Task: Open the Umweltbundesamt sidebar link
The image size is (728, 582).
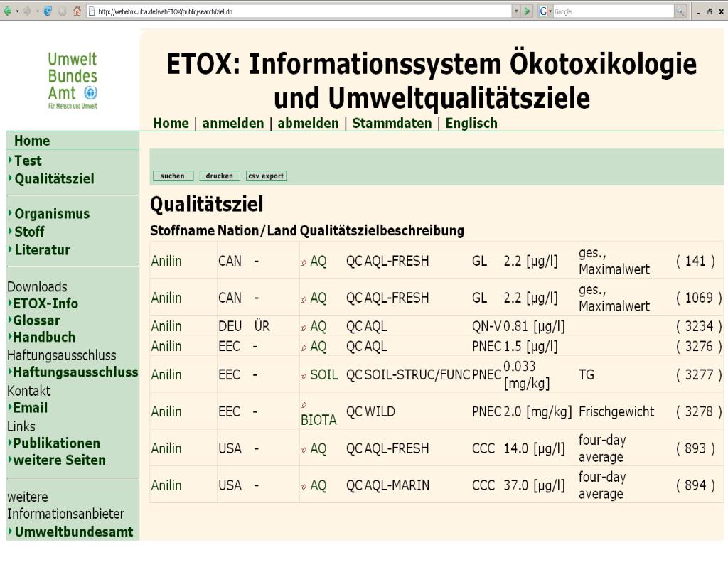Action: tap(74, 532)
